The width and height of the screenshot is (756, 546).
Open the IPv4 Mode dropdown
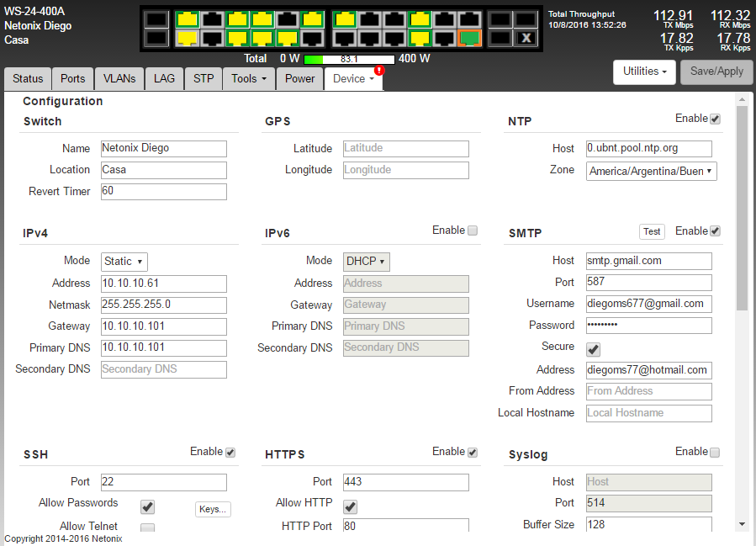124,262
